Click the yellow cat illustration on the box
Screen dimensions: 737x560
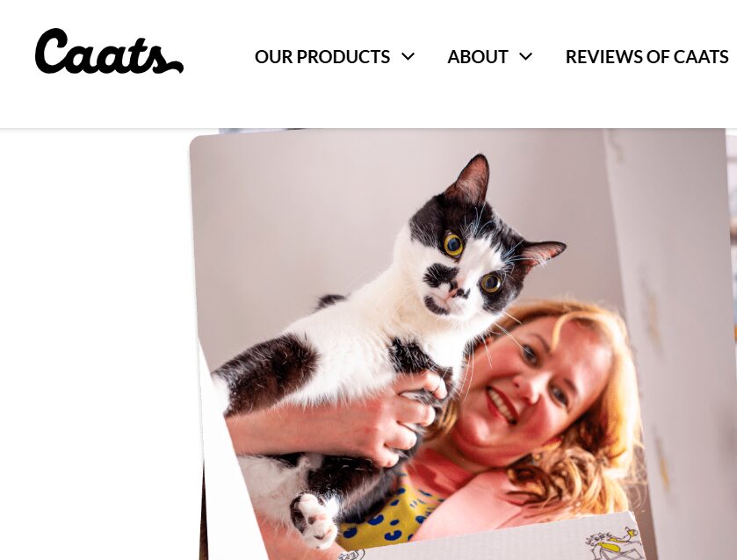click(x=615, y=542)
